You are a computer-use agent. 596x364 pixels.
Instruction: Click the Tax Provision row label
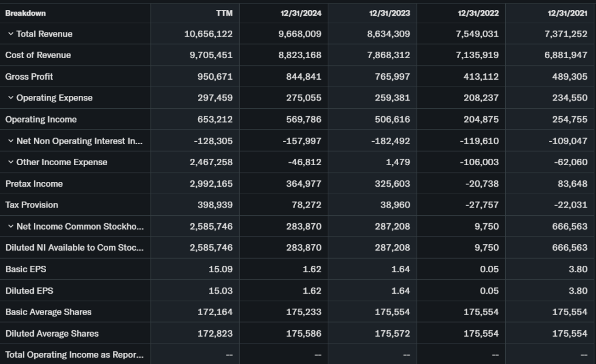31,205
